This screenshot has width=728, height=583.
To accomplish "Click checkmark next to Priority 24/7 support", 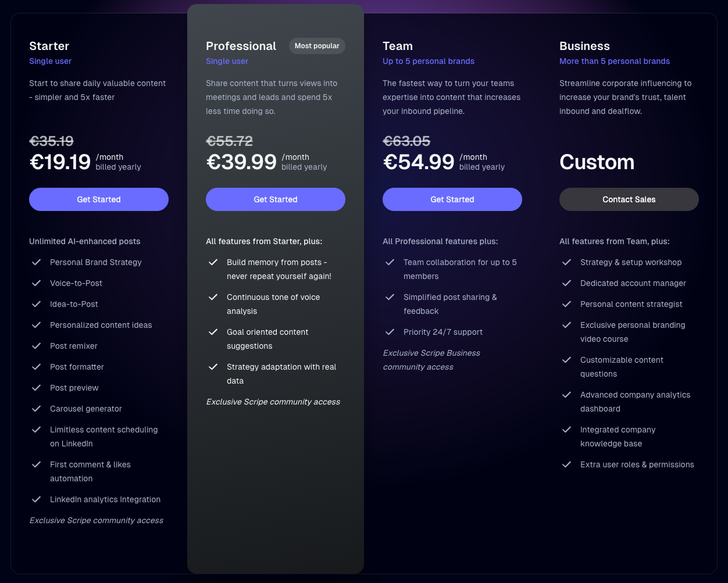I will click(x=390, y=332).
